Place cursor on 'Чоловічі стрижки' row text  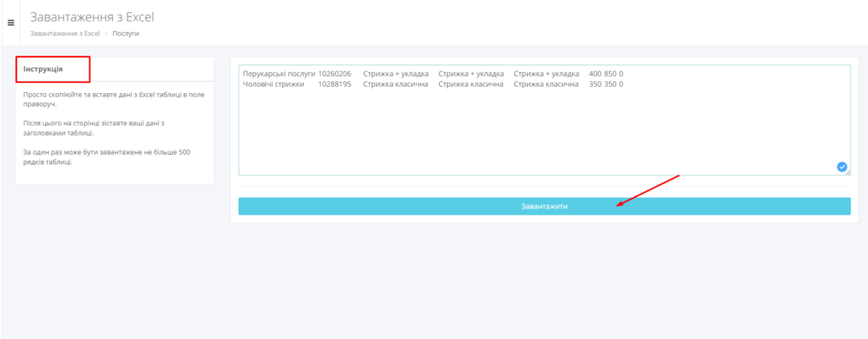(x=273, y=84)
